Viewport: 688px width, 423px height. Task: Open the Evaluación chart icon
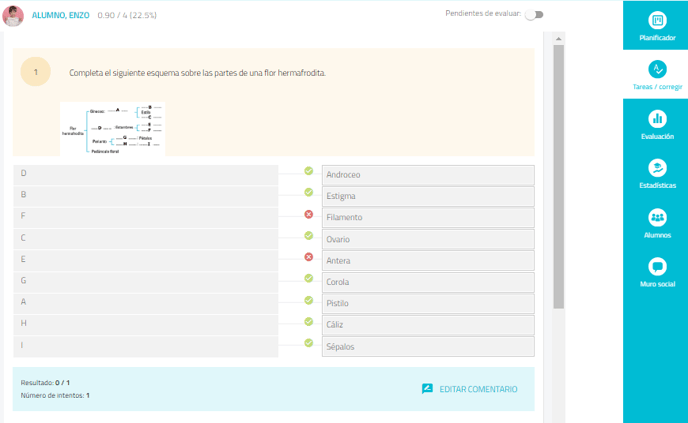[657, 119]
